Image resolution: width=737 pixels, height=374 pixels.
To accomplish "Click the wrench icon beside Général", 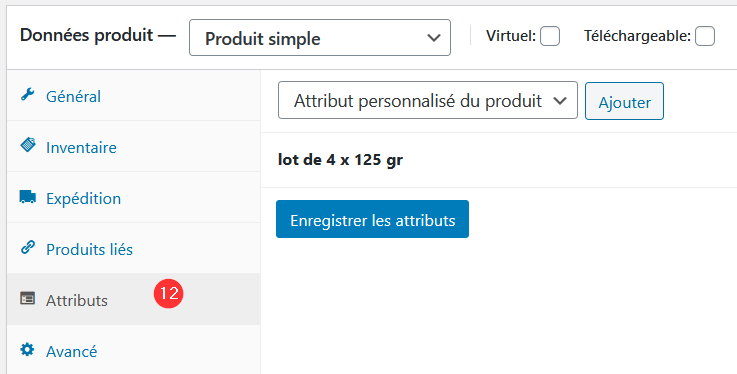I will (27, 95).
